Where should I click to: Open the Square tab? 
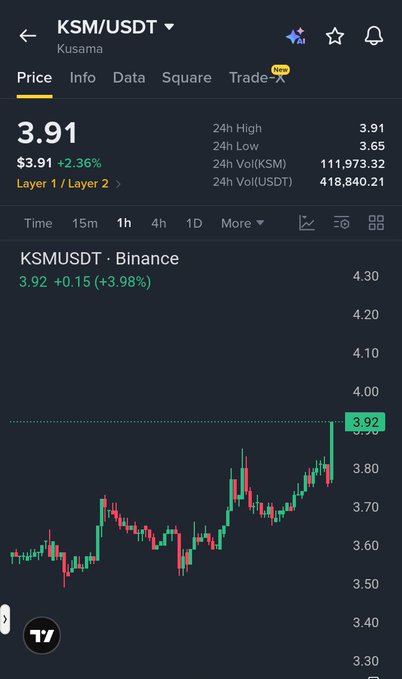click(x=187, y=78)
